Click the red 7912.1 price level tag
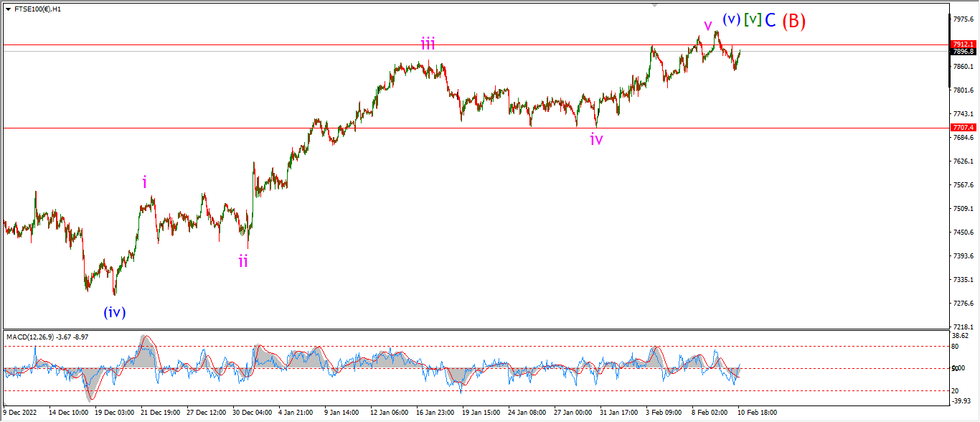This screenshot has width=980, height=422. 963,44
